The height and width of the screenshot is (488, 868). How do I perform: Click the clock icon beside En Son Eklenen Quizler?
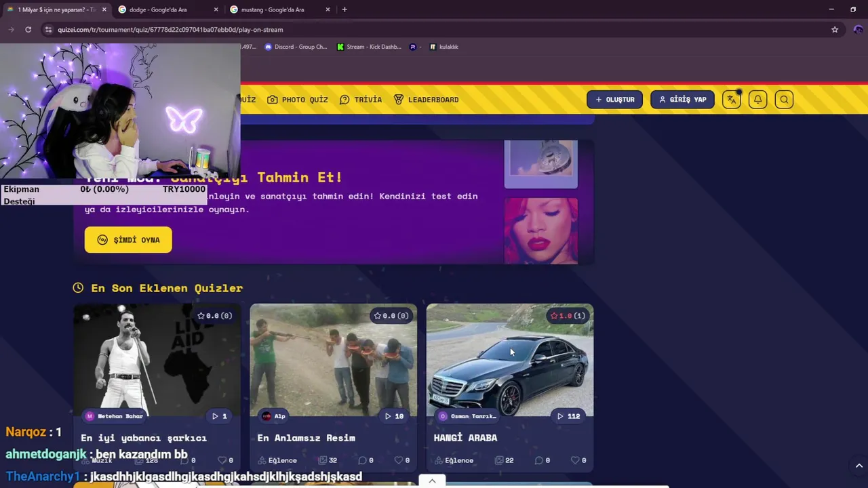point(78,288)
